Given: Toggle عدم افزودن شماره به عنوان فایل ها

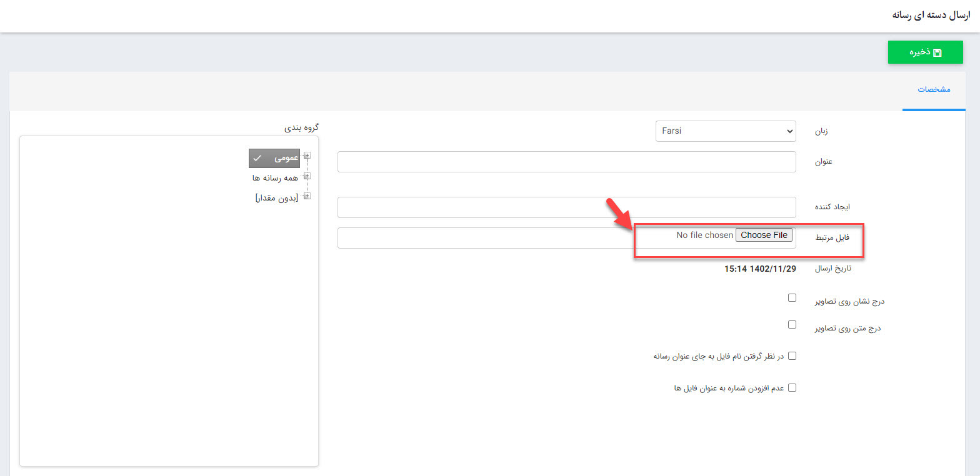Looking at the screenshot, I should pos(792,387).
